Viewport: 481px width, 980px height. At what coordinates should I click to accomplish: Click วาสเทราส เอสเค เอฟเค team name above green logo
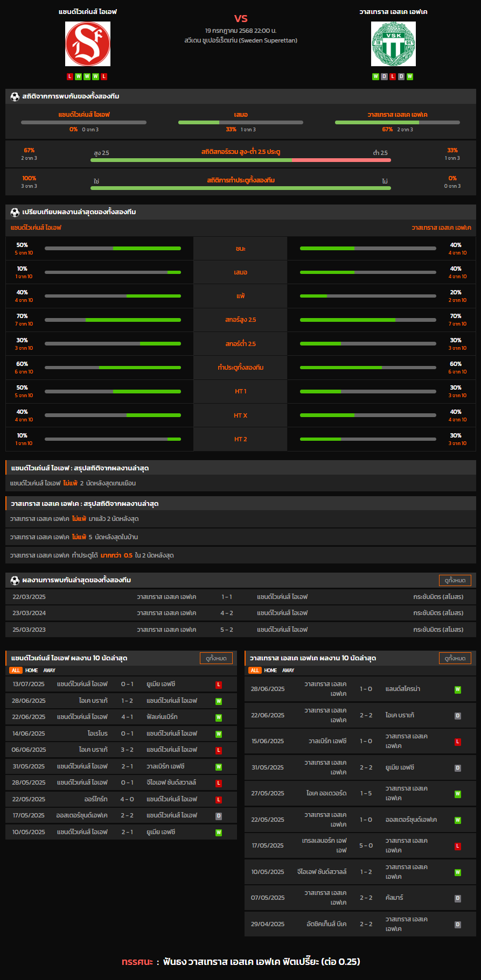394,12
